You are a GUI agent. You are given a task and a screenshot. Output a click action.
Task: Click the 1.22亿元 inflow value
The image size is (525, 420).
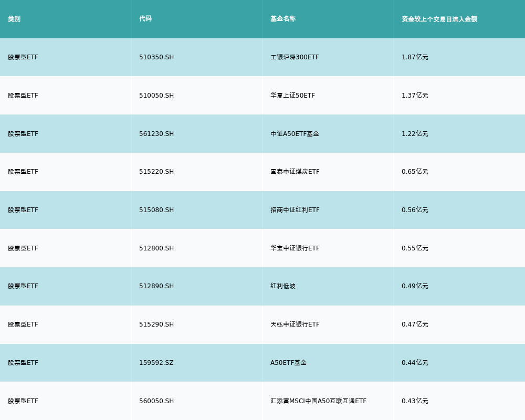tap(415, 134)
